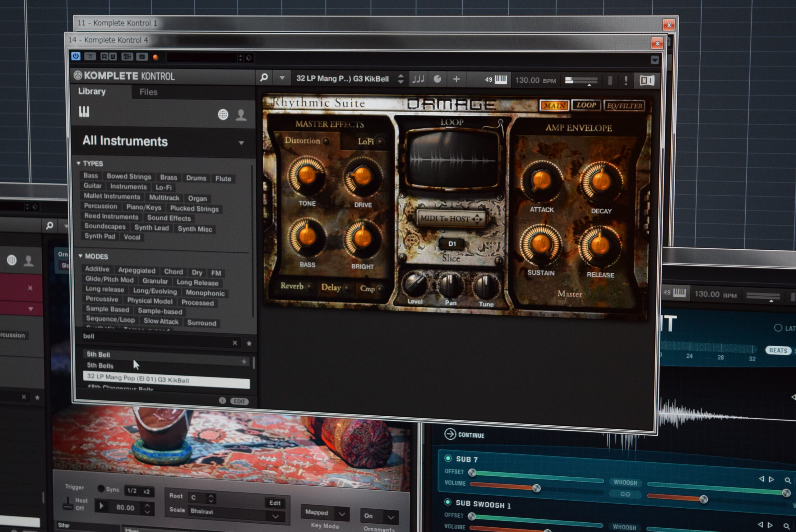Viewport: 796px width, 532px height.
Task: Toggle the Delay effect on
Action: pyautogui.click(x=346, y=289)
